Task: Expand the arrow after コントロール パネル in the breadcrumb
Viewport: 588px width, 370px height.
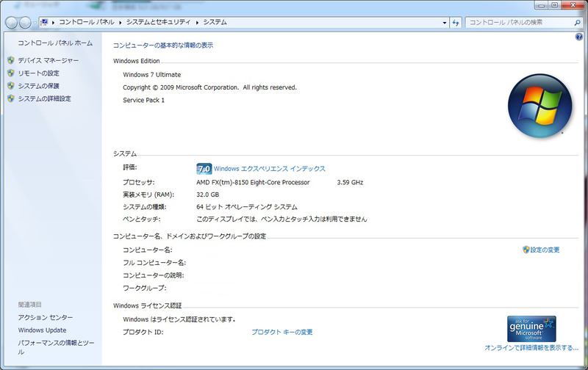Action: [x=121, y=23]
